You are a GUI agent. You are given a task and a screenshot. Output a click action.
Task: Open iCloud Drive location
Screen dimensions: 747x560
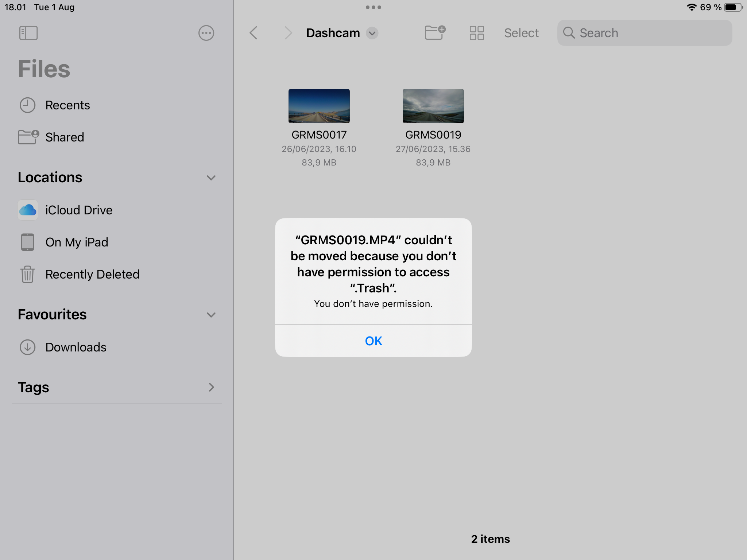coord(79,210)
